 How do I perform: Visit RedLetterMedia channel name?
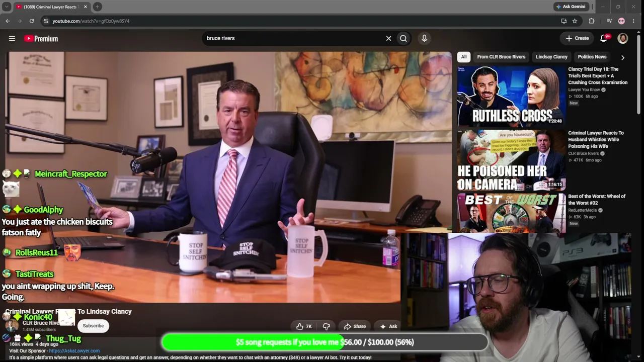[582, 210]
